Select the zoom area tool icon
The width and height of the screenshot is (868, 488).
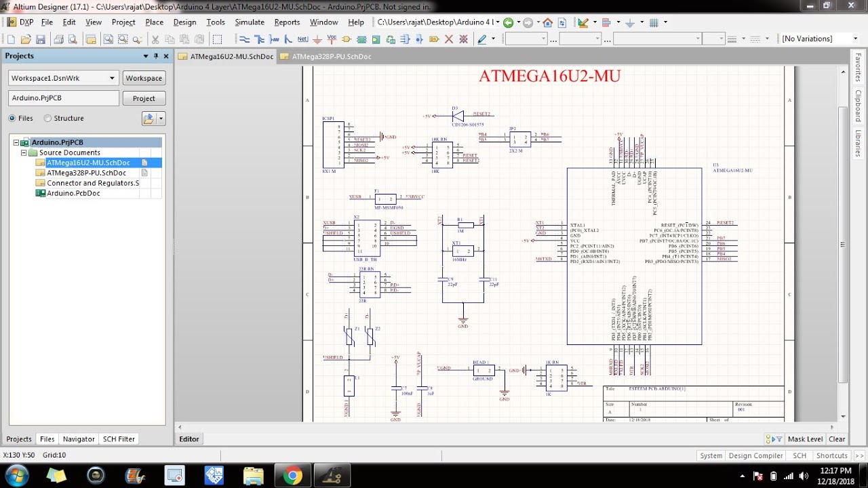pyautogui.click(x=123, y=39)
